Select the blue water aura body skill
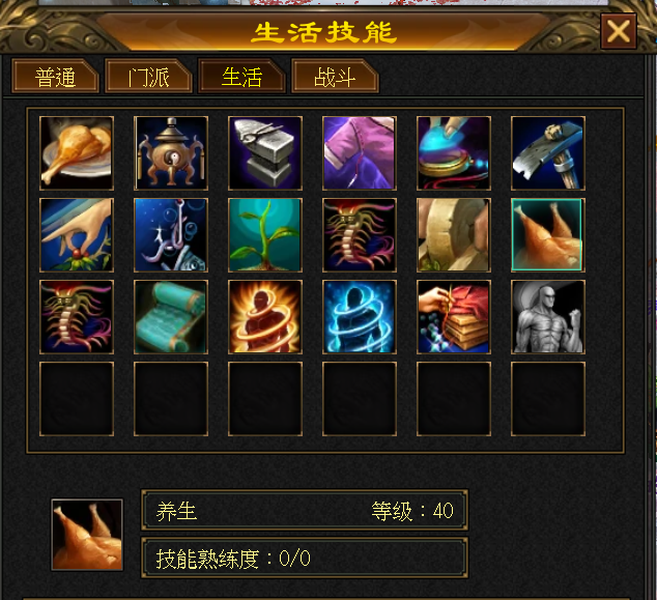 coord(360,317)
